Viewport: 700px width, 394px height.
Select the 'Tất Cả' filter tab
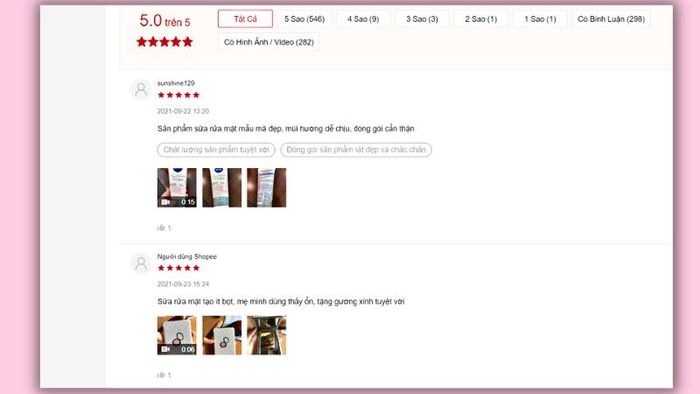(245, 19)
